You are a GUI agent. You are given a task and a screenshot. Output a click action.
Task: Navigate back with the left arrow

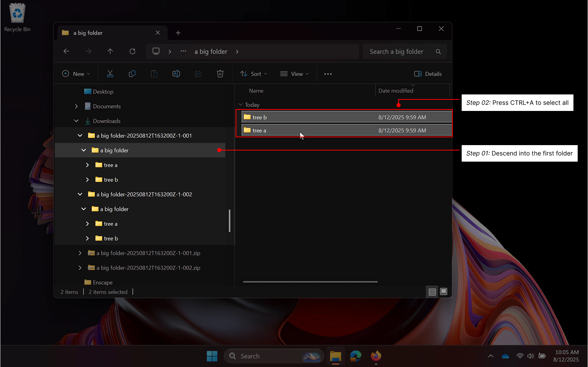[66, 51]
